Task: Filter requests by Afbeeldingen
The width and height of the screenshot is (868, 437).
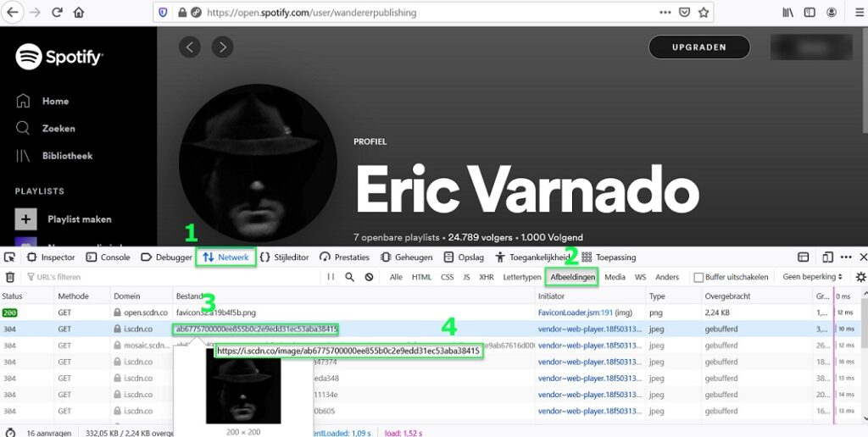Action: point(572,277)
